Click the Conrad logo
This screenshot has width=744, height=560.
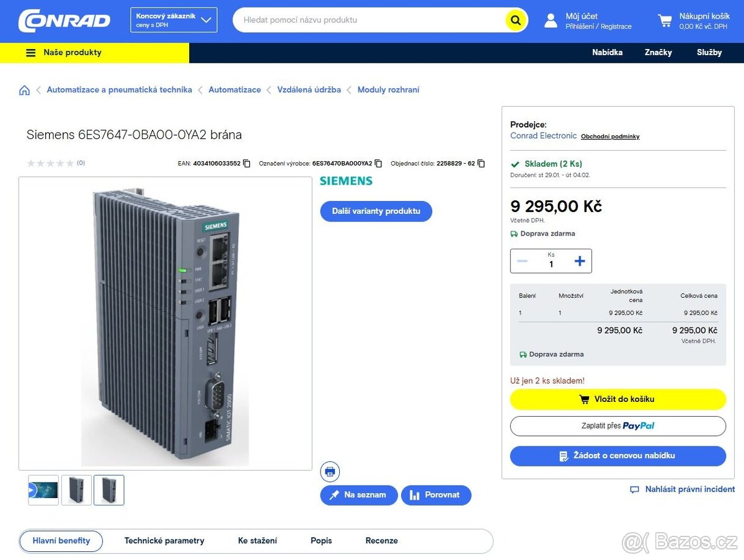click(x=64, y=20)
